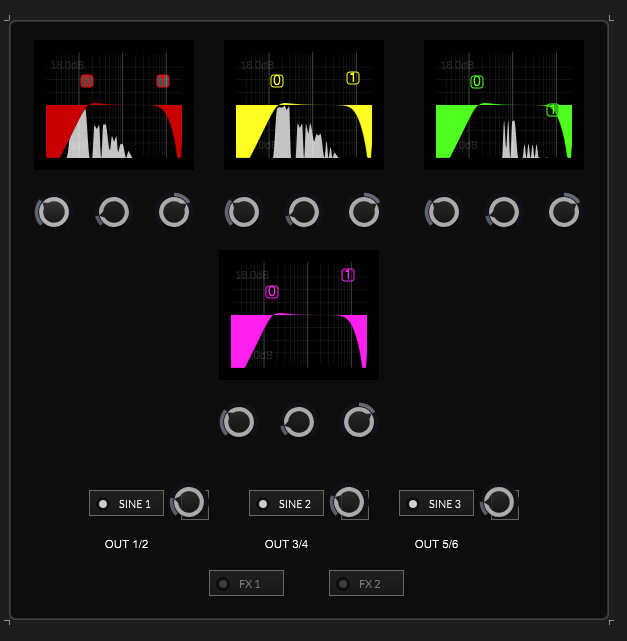
Task: Select band node 1 in the green EQ
Action: 553,110
